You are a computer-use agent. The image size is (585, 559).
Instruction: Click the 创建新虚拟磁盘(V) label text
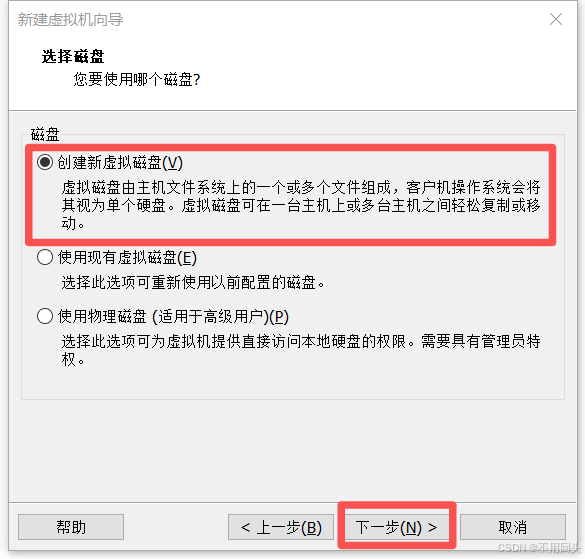point(120,162)
